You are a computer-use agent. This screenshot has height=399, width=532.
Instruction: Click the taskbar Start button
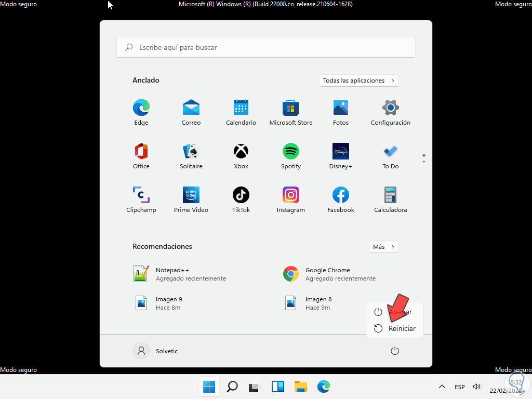[x=209, y=387]
